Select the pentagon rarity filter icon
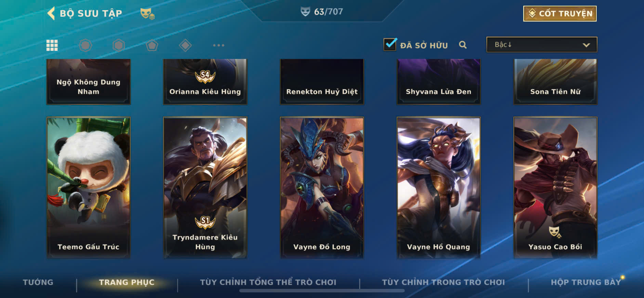The width and height of the screenshot is (644, 298). [x=152, y=45]
